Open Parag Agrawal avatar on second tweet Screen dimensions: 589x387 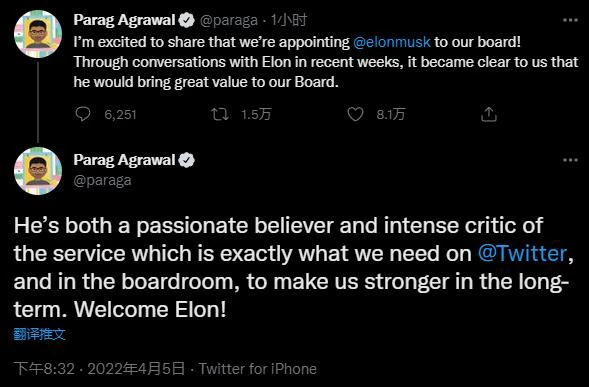[x=38, y=171]
